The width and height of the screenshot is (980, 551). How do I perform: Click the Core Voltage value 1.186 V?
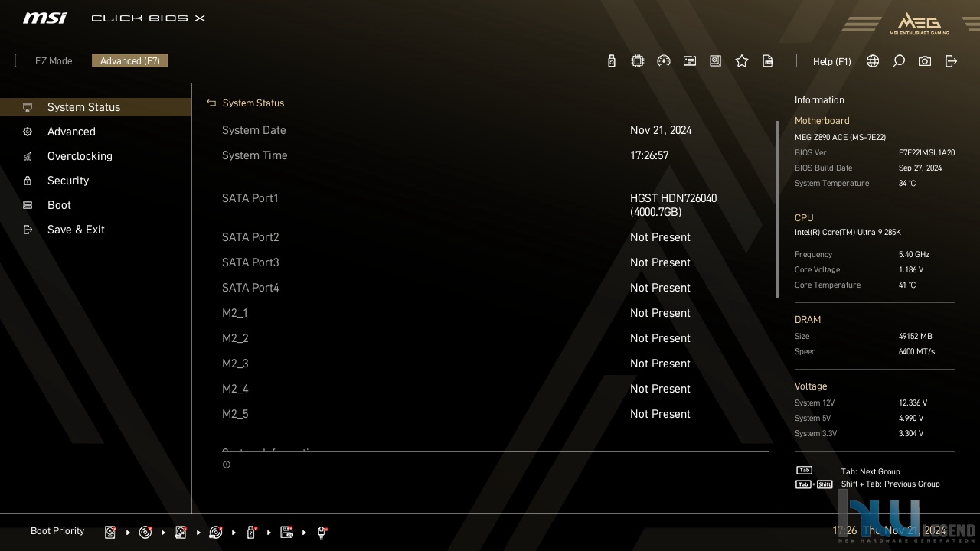pyautogui.click(x=911, y=270)
